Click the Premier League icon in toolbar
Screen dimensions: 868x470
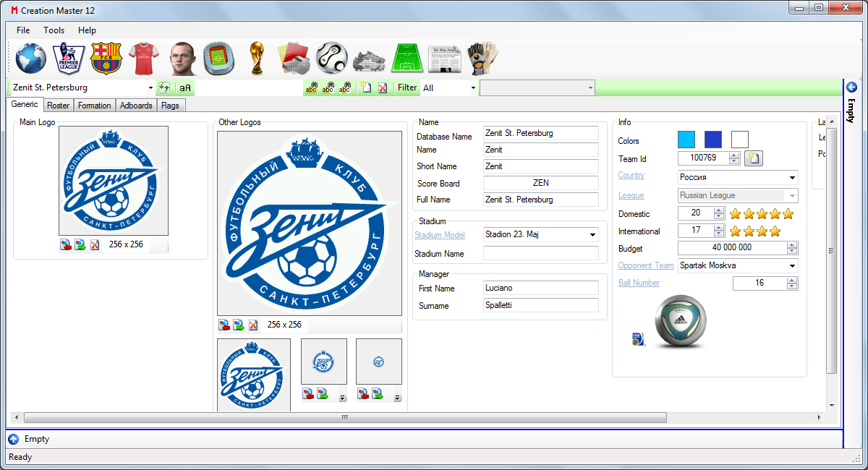pos(69,59)
